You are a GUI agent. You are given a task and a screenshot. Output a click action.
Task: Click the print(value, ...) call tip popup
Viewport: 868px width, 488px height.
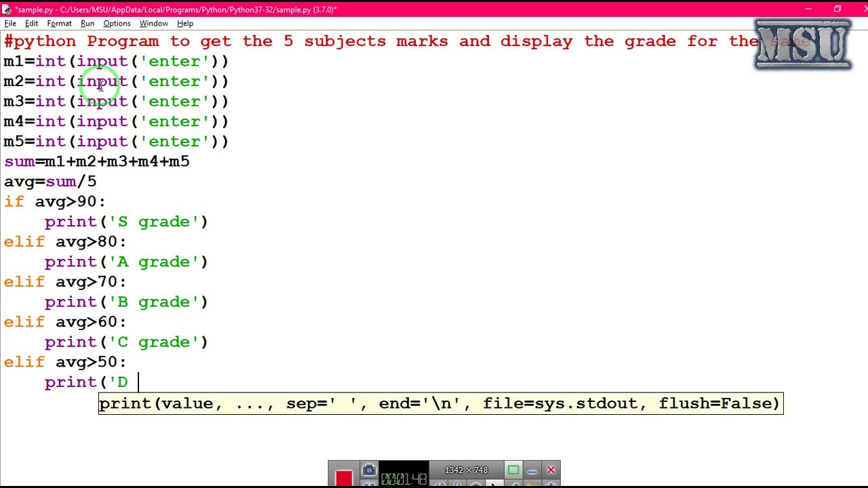click(441, 403)
